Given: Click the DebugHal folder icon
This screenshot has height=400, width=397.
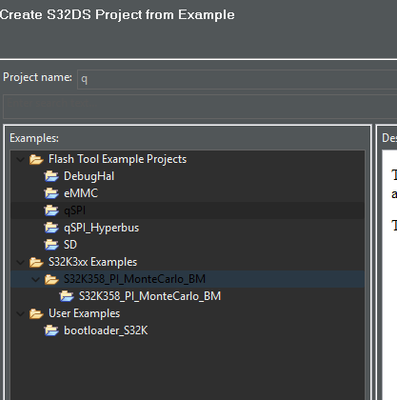Looking at the screenshot, I should click(51, 176).
